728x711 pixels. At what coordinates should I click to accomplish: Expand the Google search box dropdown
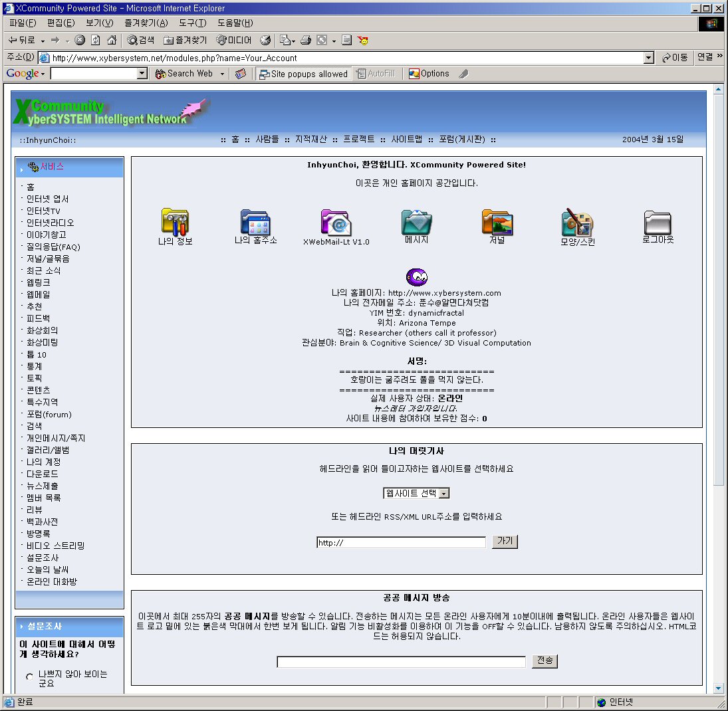pos(142,74)
